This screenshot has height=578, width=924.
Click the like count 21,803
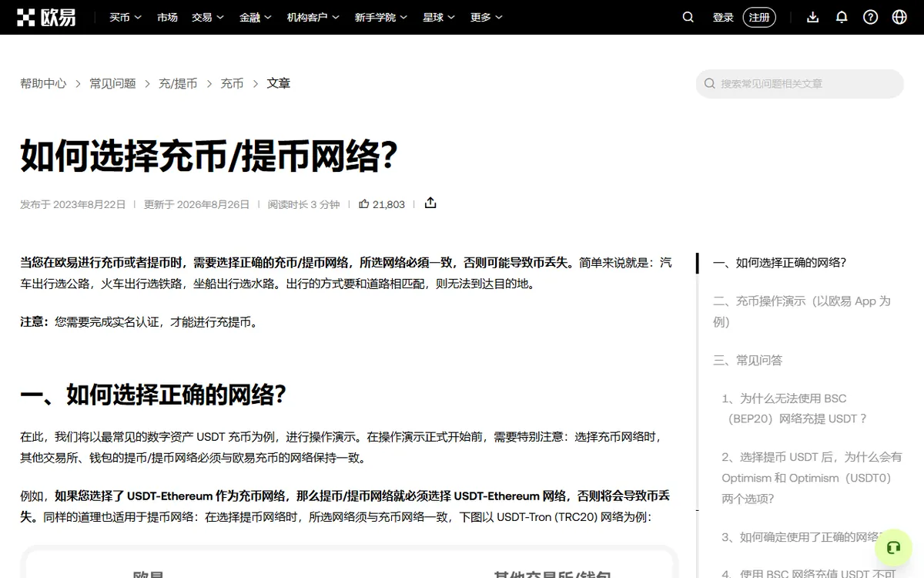(389, 204)
